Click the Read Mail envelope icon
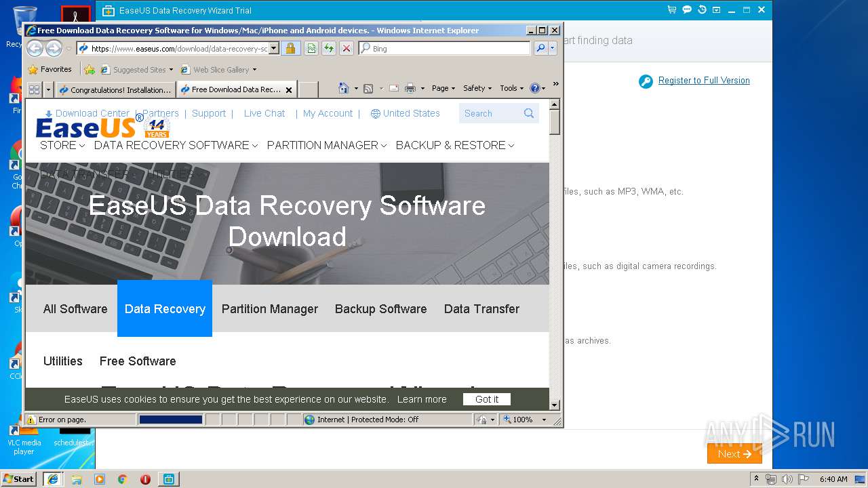 click(394, 88)
